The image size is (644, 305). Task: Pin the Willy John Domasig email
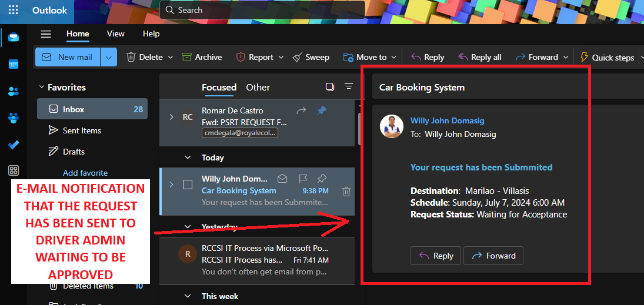coord(322,179)
